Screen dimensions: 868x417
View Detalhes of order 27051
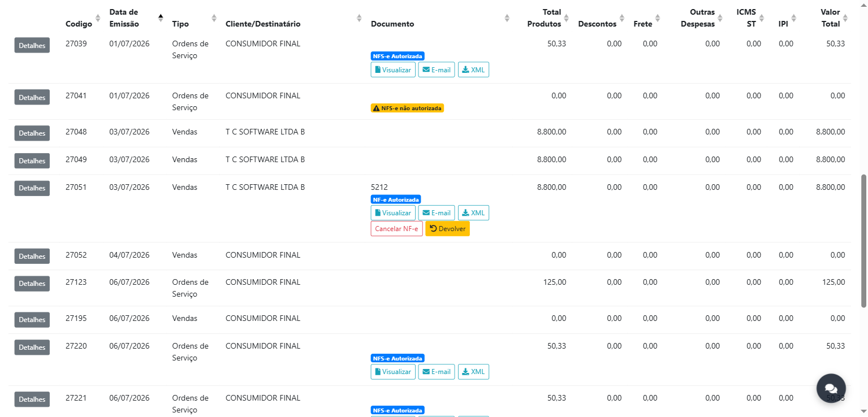coord(32,188)
